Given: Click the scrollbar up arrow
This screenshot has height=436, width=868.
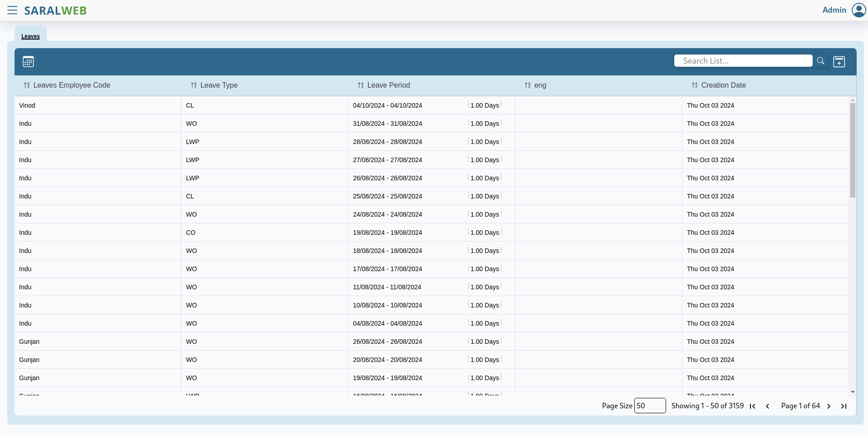Looking at the screenshot, I should coord(853,99).
